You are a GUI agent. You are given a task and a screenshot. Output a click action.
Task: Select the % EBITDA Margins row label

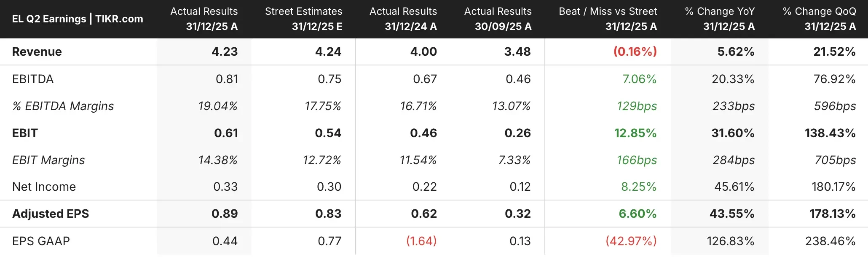point(63,106)
